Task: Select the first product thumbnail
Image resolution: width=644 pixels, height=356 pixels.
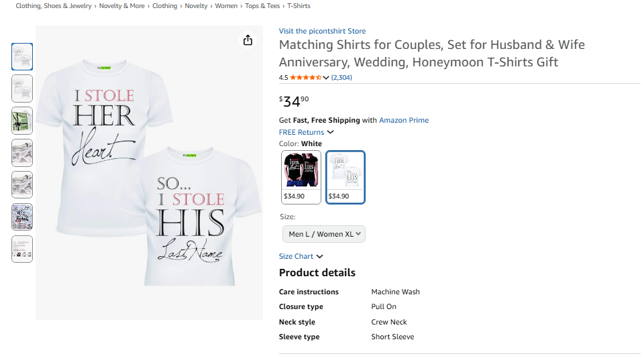Action: [22, 56]
